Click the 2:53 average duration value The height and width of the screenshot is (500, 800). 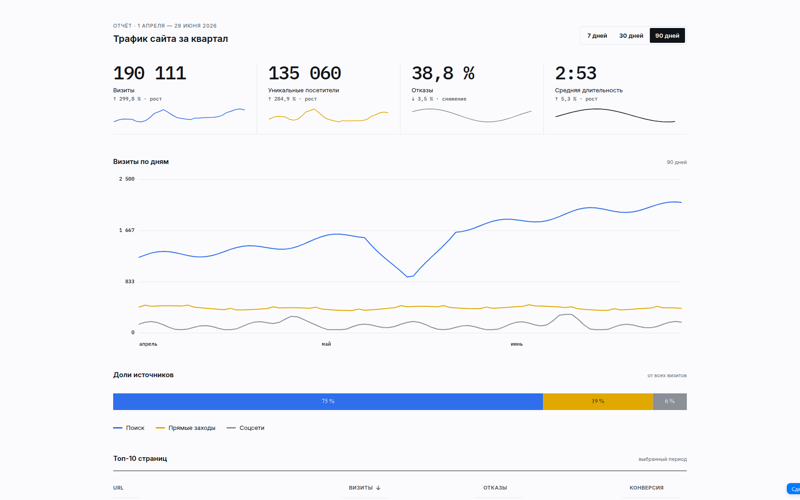pos(576,73)
